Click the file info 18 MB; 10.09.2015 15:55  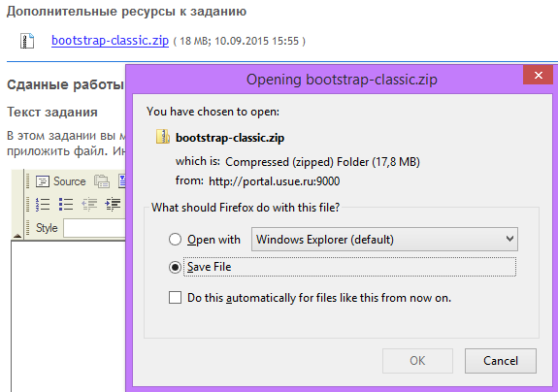239,42
